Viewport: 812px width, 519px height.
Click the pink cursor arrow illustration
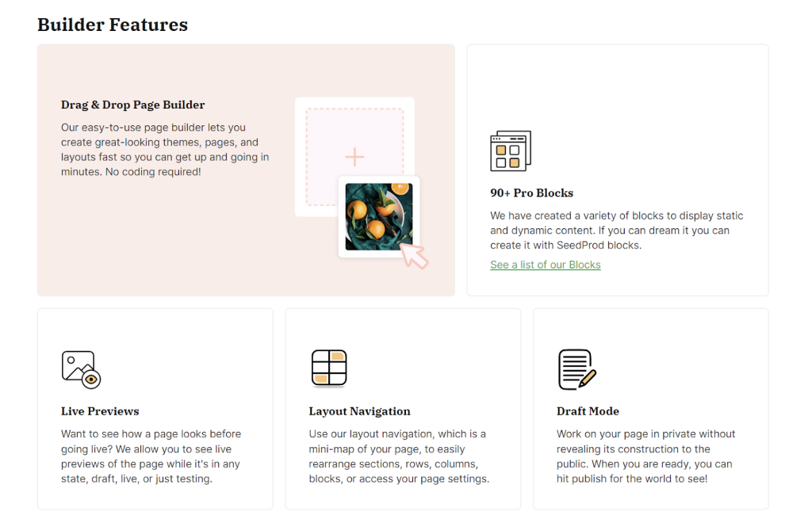click(x=415, y=255)
